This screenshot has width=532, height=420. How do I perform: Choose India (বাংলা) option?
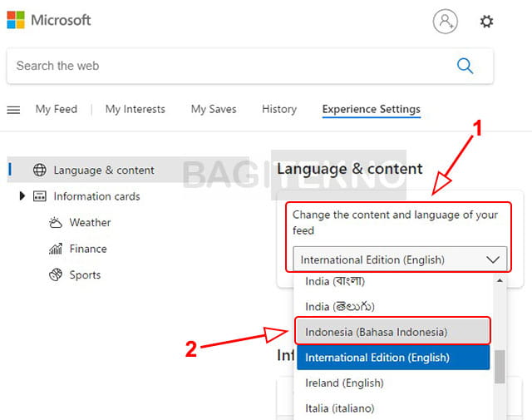tap(393, 281)
